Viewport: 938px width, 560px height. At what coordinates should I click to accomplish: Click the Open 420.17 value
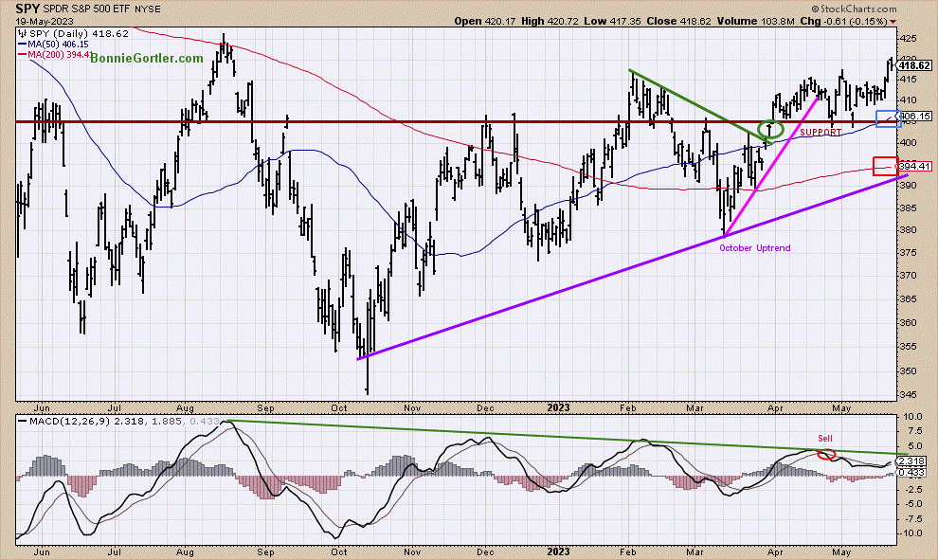(486, 21)
